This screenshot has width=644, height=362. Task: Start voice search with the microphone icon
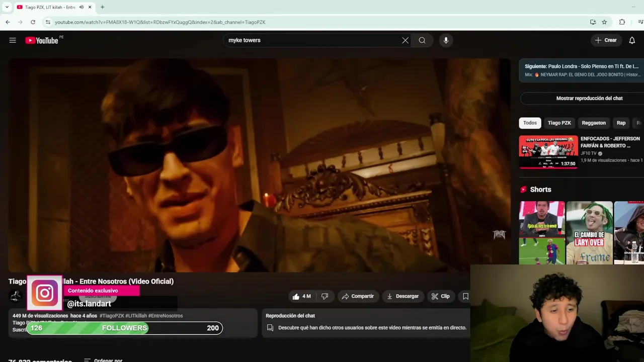446,40
